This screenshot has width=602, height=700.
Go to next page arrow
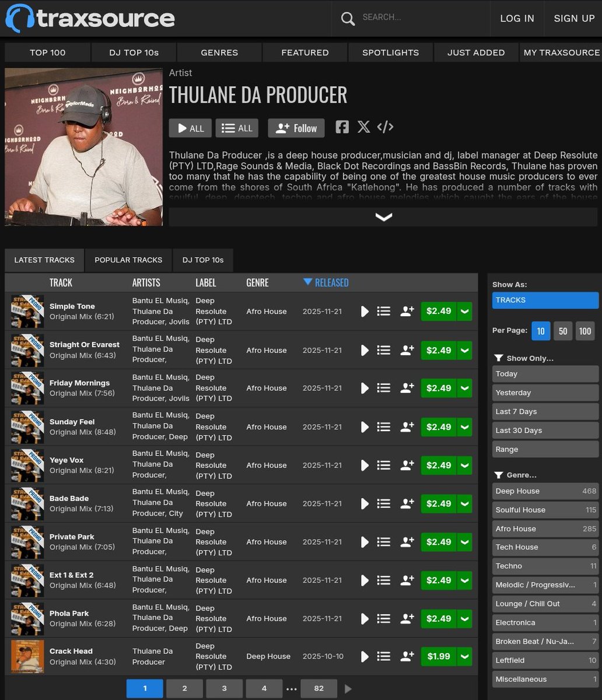[x=348, y=689]
